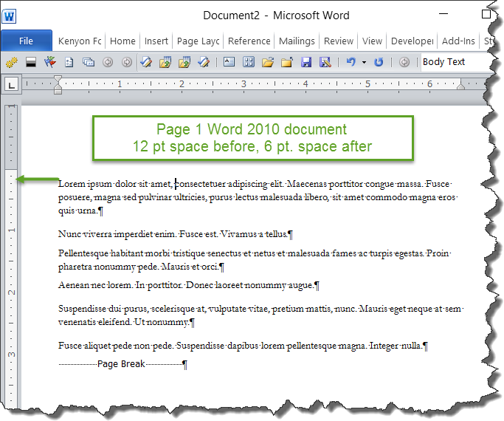Switch to the References tab
This screenshot has height=421, width=504.
tap(249, 41)
